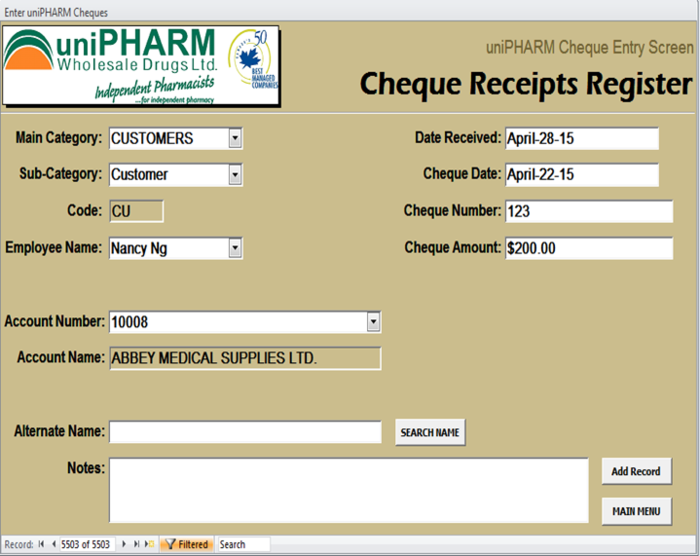Toggle the Filtered button
700x556 pixels.
point(187,544)
